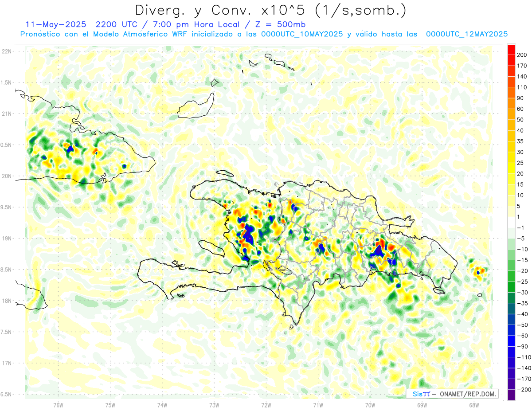Select the white band between 1 and -1 on the scale
The width and height of the screenshot is (532, 411).
511,222
